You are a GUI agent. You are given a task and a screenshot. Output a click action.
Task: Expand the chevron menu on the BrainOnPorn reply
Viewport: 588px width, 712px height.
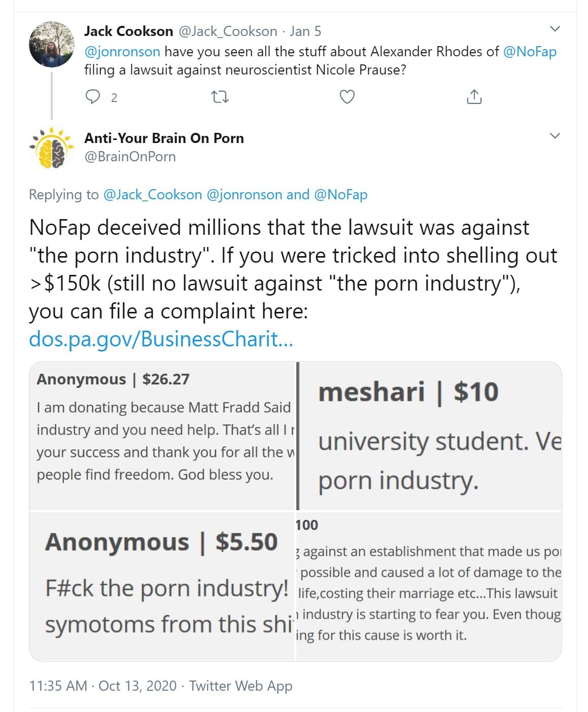(555, 136)
